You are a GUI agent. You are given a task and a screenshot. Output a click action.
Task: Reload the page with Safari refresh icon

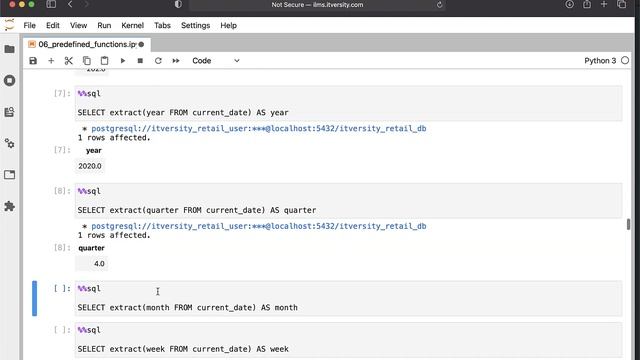coord(439,5)
